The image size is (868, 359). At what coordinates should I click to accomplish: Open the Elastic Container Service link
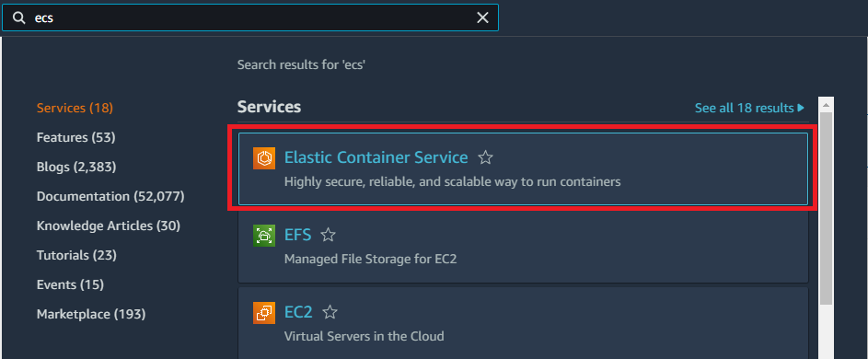click(x=376, y=157)
